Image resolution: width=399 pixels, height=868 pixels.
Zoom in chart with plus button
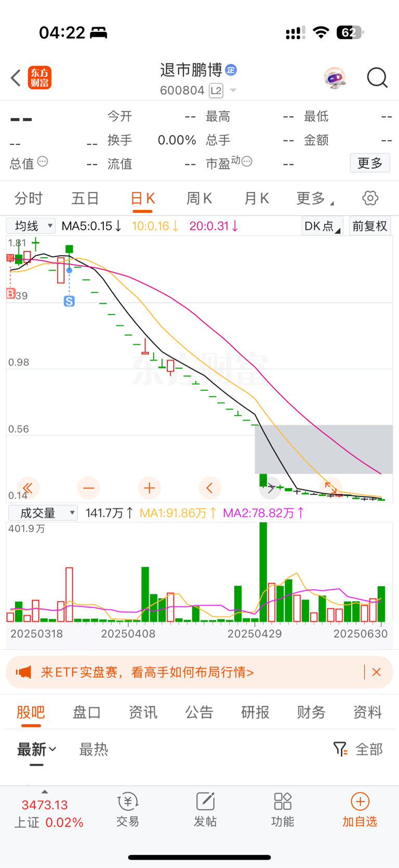[x=149, y=488]
